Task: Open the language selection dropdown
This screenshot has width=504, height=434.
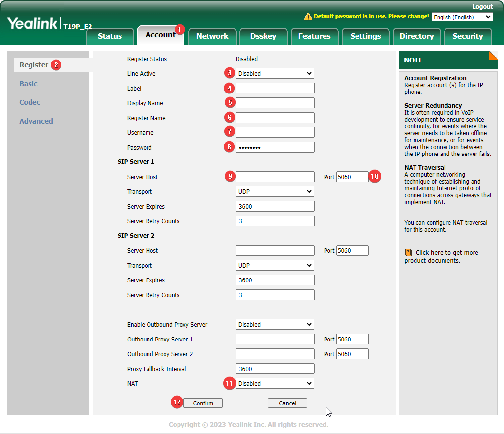Action: pos(462,17)
